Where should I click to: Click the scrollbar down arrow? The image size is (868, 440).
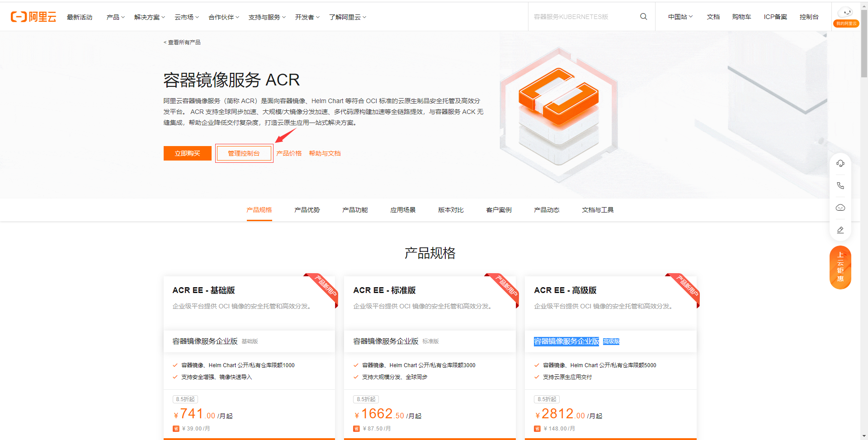[864, 436]
